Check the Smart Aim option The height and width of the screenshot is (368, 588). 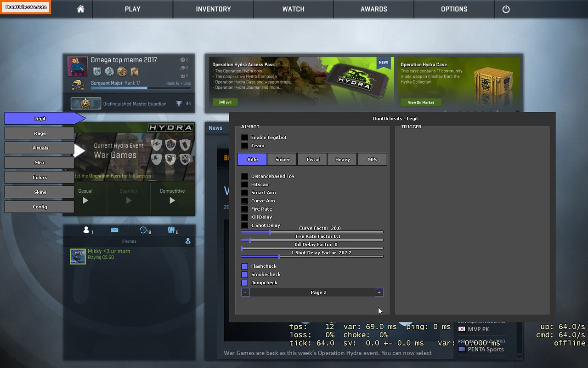click(x=244, y=193)
